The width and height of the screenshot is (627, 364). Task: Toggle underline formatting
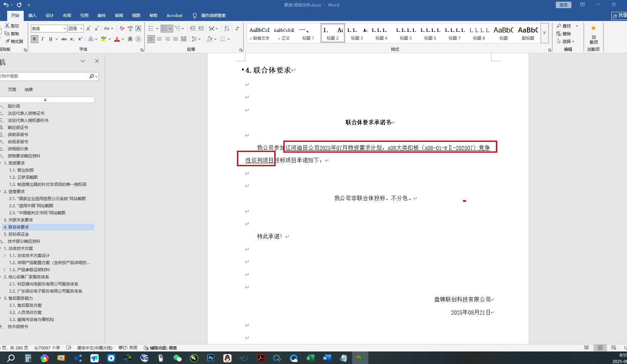point(50,39)
